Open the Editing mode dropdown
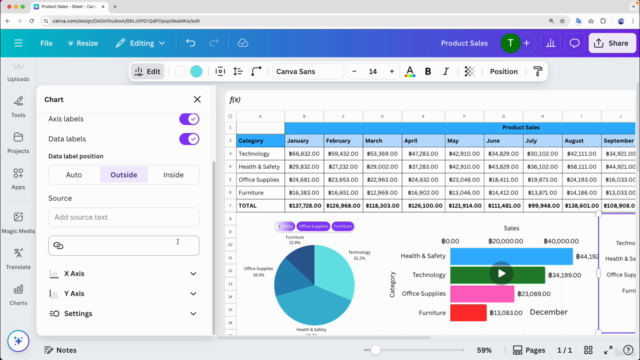Image resolution: width=640 pixels, height=360 pixels. tap(140, 43)
